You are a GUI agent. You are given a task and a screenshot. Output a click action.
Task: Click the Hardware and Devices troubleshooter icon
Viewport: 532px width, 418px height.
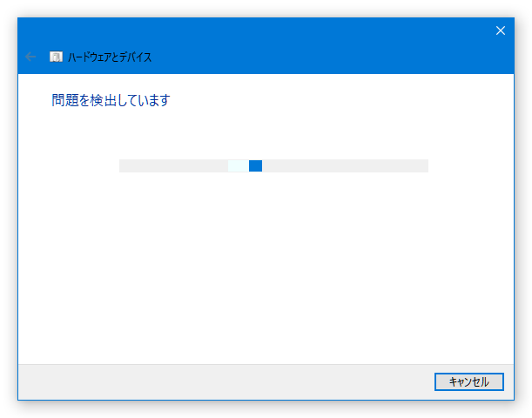pyautogui.click(x=56, y=57)
